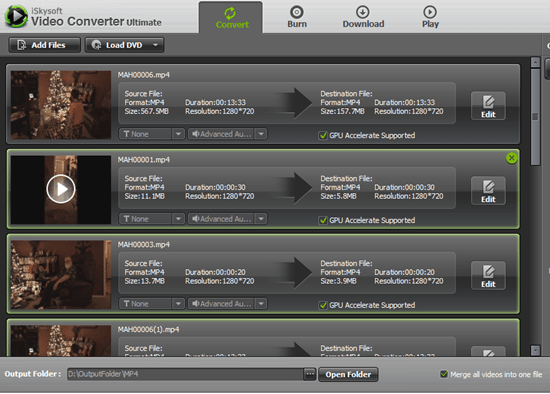
Task: Remove MAH00001.mp4 with the green X
Action: (511, 158)
